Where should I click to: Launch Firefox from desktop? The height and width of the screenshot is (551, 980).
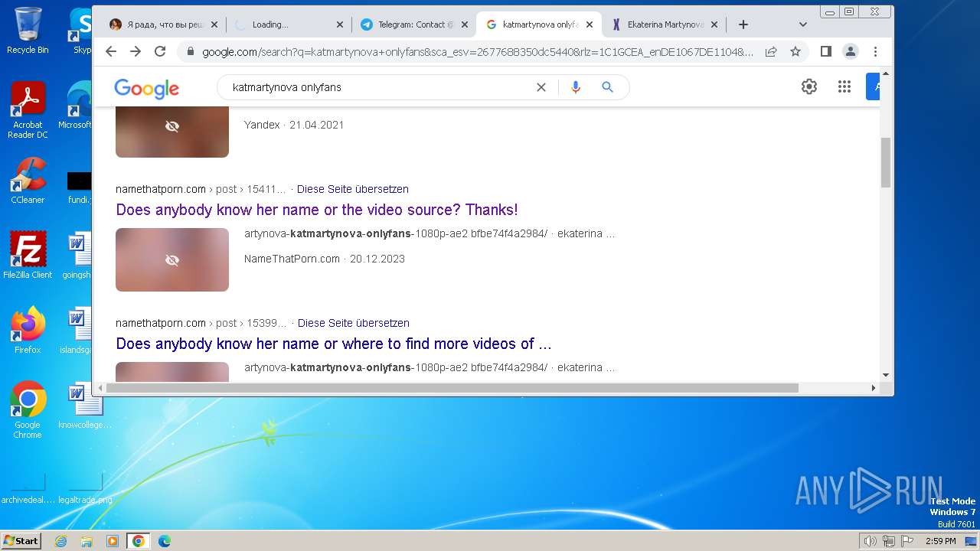point(28,330)
